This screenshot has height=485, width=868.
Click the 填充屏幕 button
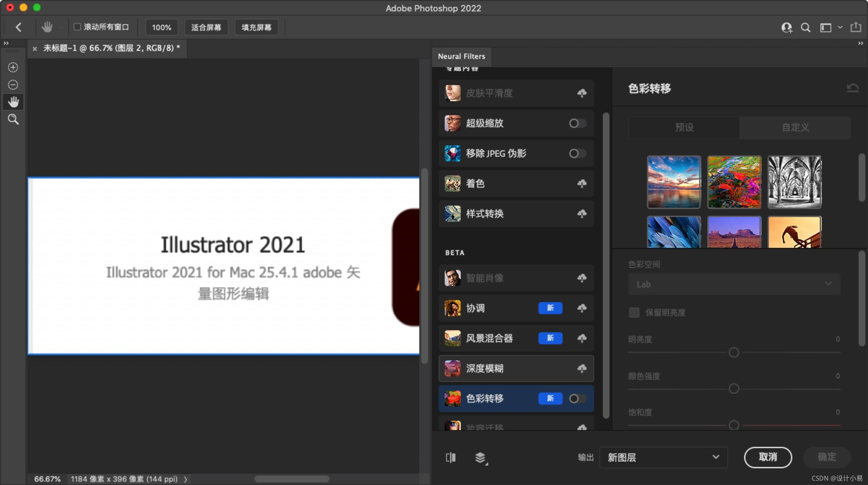click(257, 27)
